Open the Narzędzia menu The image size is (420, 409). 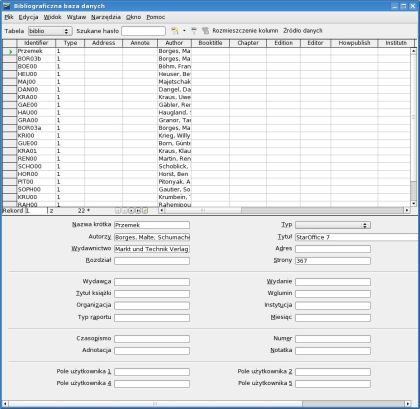point(106,17)
